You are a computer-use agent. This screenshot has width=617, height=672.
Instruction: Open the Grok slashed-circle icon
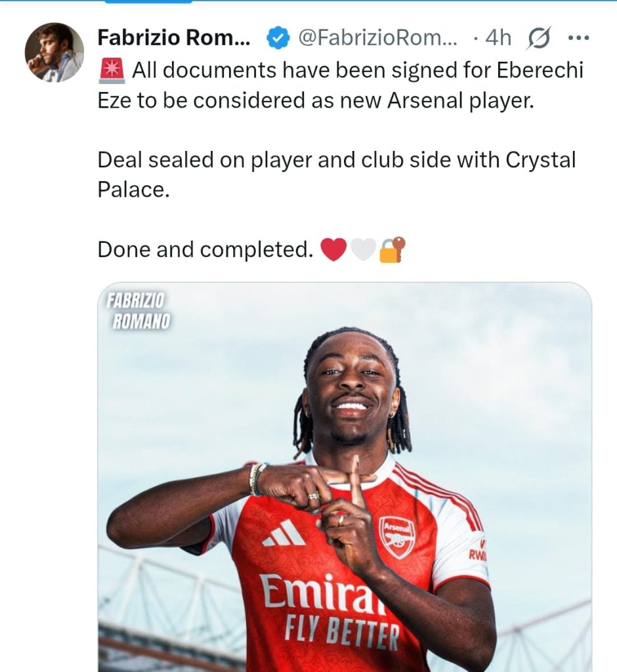(540, 37)
